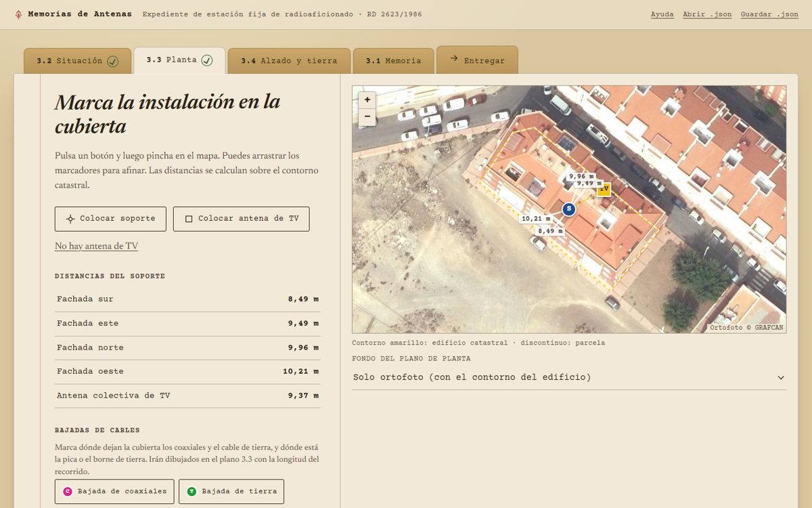The height and width of the screenshot is (508, 812).
Task: Zoom in on the orthophoto map
Action: [367, 100]
